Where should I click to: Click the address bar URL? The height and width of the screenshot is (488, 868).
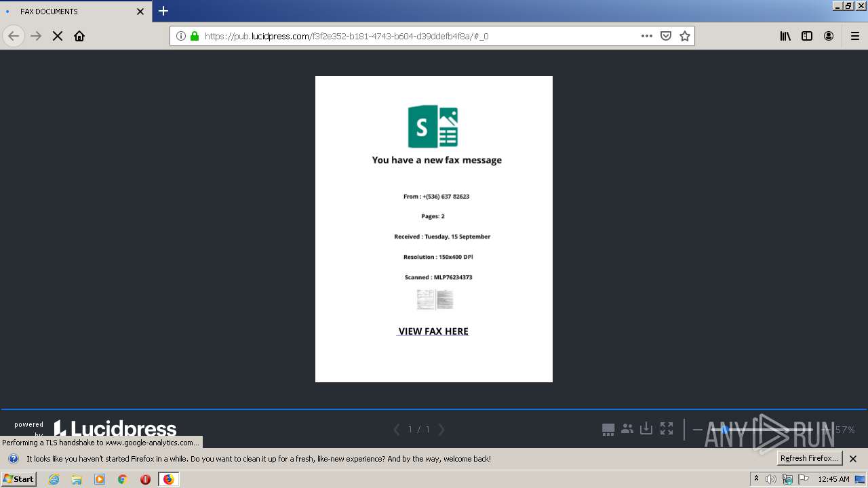coord(346,36)
